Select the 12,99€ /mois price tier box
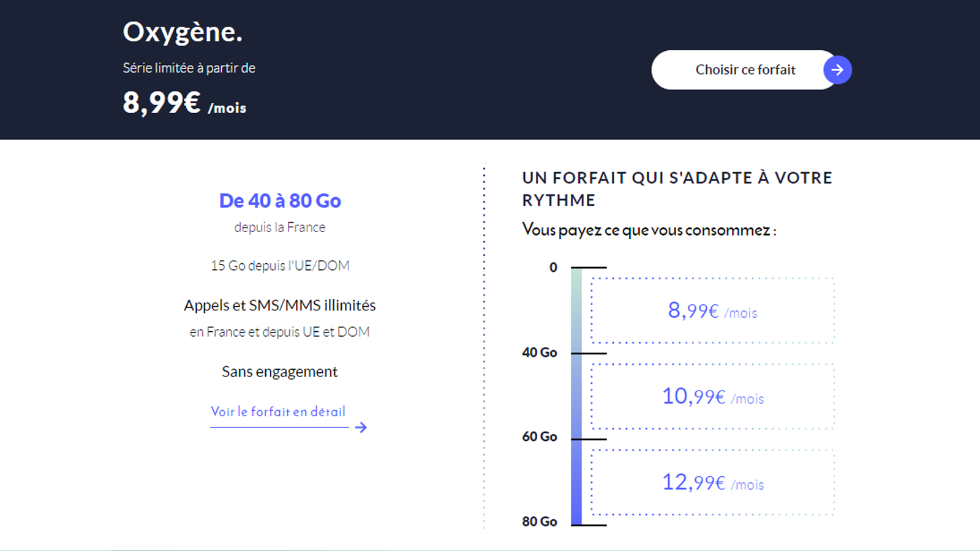The image size is (980, 551). tap(712, 482)
